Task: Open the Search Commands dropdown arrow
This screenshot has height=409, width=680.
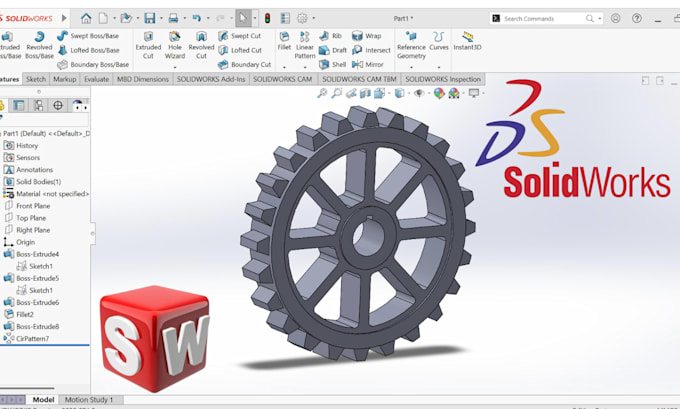Action: click(600, 19)
